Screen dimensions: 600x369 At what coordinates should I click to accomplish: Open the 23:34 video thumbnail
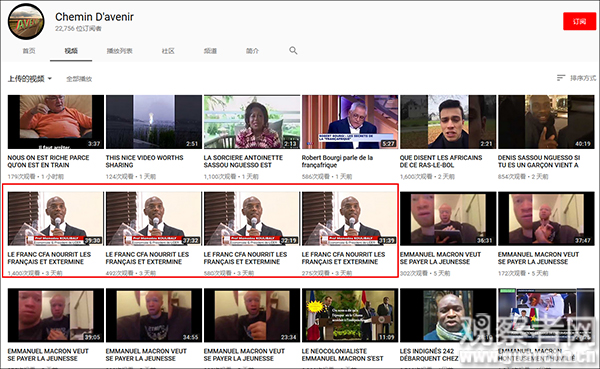tap(252, 315)
